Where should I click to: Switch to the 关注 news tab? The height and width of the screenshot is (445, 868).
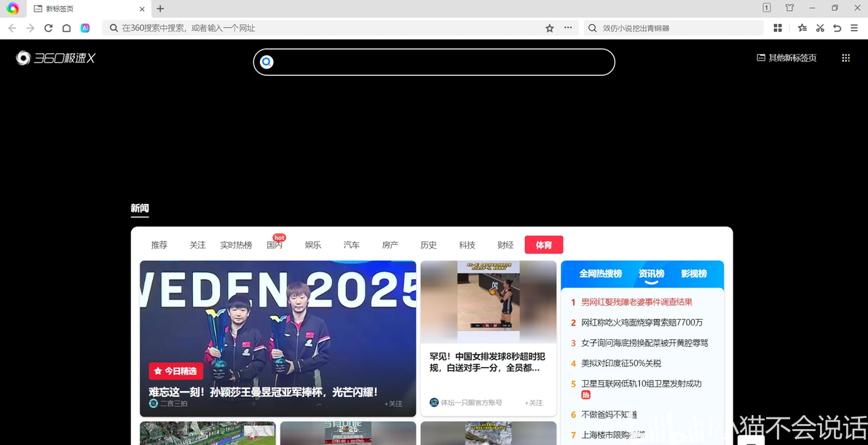[x=197, y=245]
